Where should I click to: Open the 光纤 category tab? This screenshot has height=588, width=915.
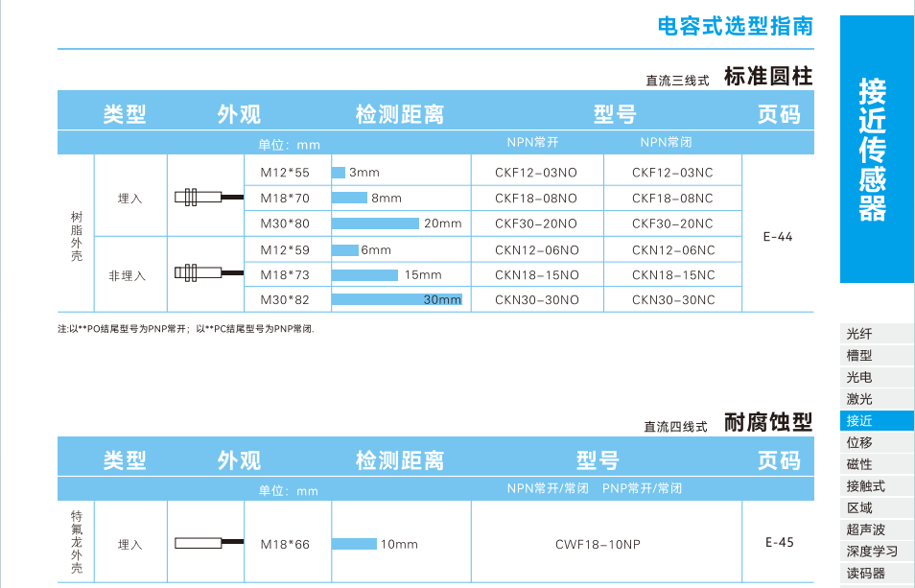(x=859, y=335)
